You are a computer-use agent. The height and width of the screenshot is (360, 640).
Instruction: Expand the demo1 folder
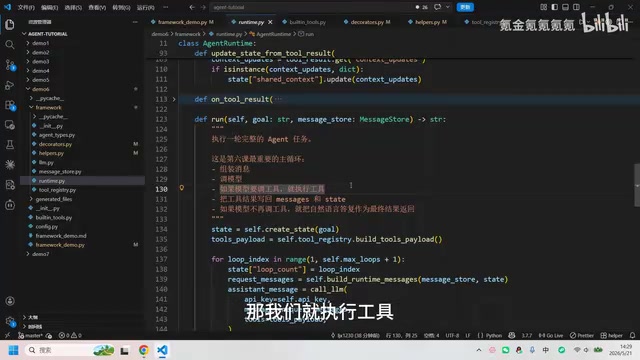pos(40,43)
